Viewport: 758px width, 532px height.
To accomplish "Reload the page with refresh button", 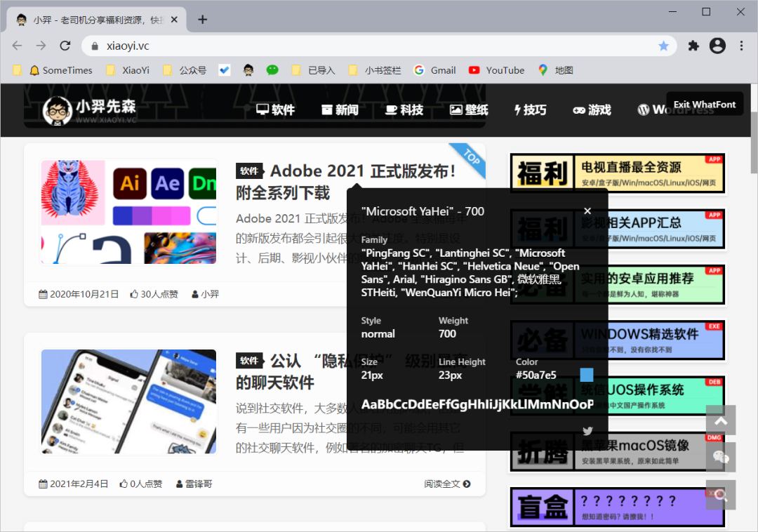I will pos(65,46).
